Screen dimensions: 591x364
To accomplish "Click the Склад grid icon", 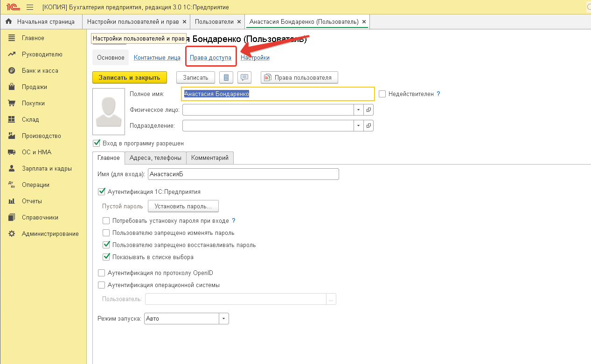I will pos(12,119).
